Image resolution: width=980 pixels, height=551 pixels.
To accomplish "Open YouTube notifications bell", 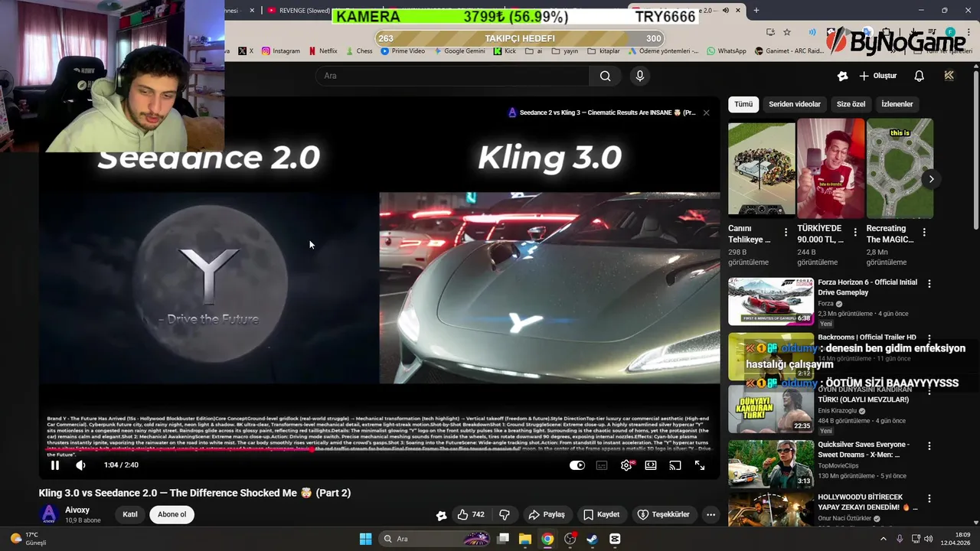I will tap(919, 76).
